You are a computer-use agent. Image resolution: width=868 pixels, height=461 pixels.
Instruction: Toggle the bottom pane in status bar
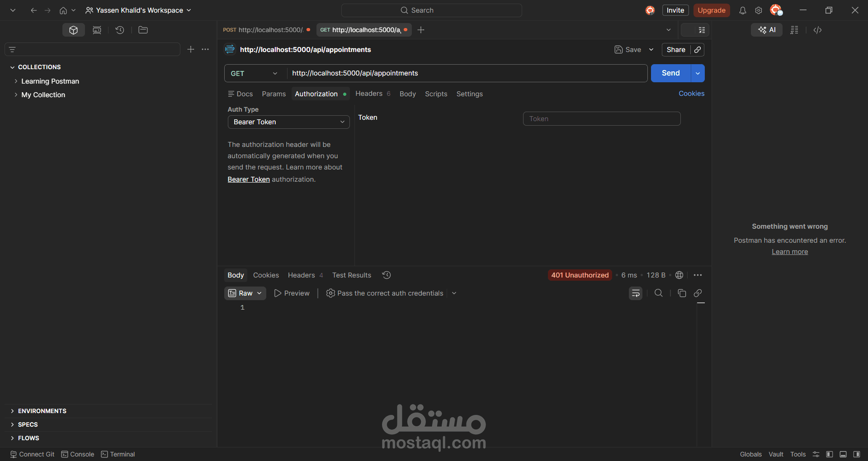[843, 454]
